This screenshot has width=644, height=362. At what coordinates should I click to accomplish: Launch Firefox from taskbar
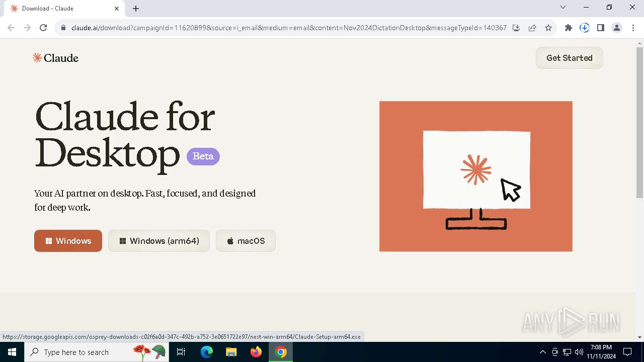pos(256,352)
